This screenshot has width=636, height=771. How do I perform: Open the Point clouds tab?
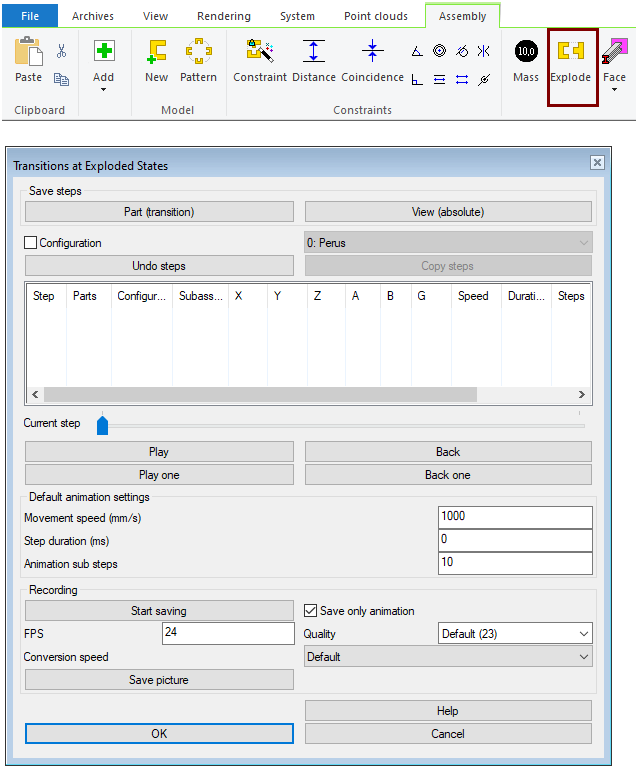[x=376, y=16]
